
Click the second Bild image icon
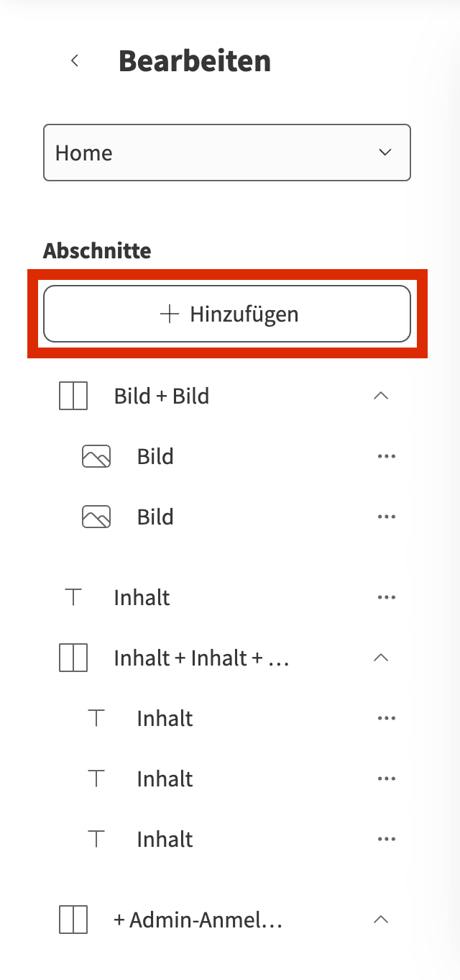pyautogui.click(x=96, y=517)
